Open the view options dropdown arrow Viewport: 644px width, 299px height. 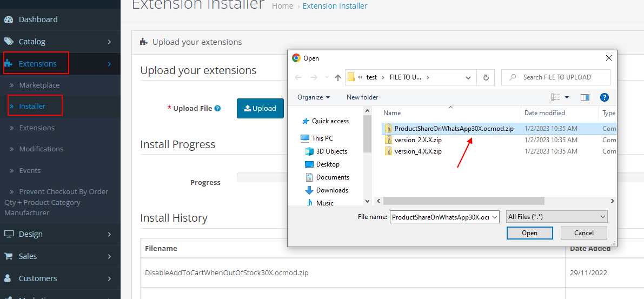click(567, 97)
